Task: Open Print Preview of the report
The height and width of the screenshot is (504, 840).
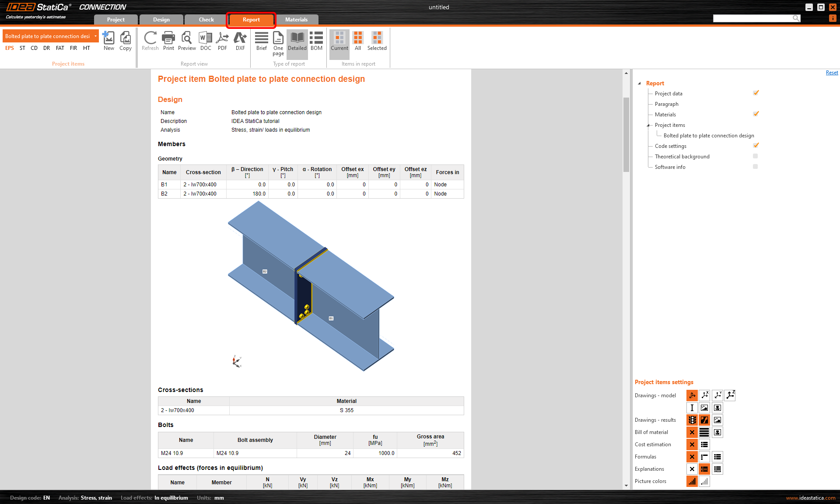Action: pos(187,42)
